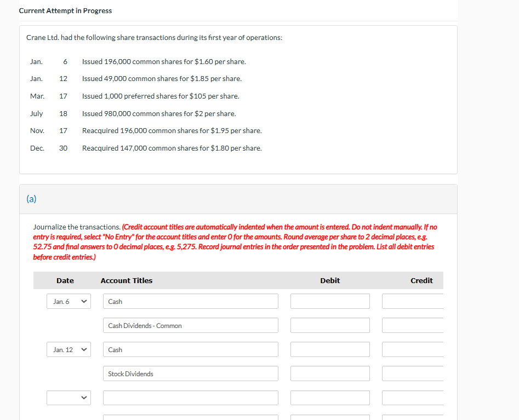Click the debit field beside Cash for Jan. 6
The image size is (519, 420).
(x=329, y=301)
